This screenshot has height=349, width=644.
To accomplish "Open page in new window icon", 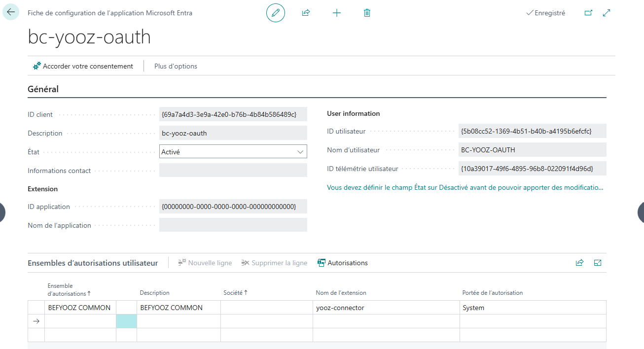I will tap(588, 13).
